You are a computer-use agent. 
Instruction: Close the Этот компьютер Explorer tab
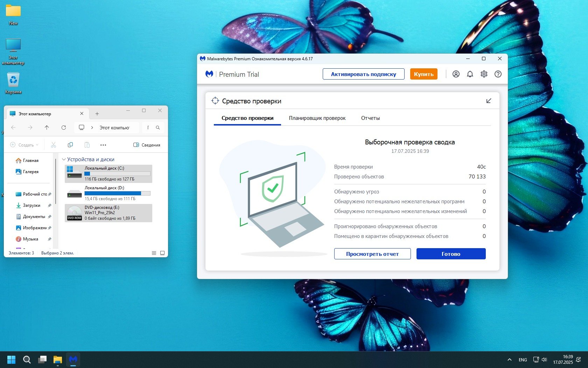click(82, 114)
